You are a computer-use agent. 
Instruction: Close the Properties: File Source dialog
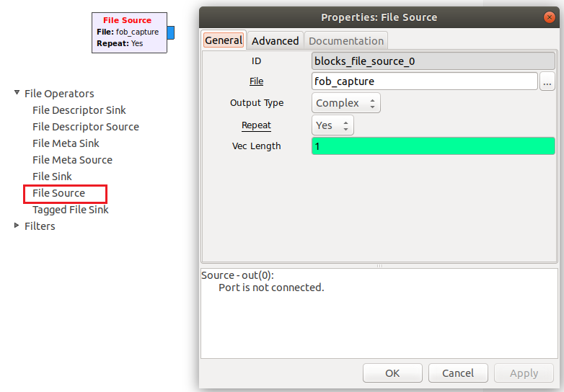pyautogui.click(x=550, y=17)
